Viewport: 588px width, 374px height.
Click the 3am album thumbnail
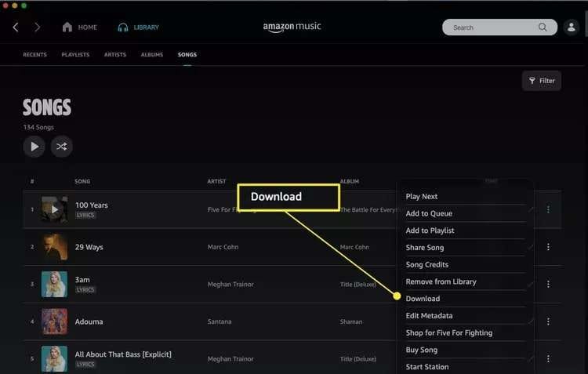pyautogui.click(x=55, y=285)
